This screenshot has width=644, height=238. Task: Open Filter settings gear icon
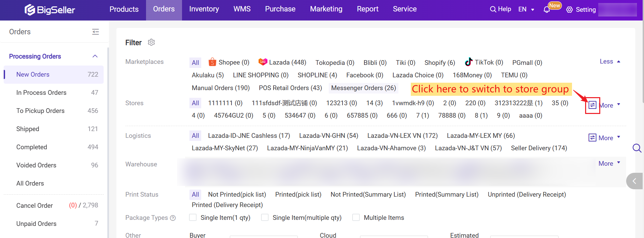[151, 42]
